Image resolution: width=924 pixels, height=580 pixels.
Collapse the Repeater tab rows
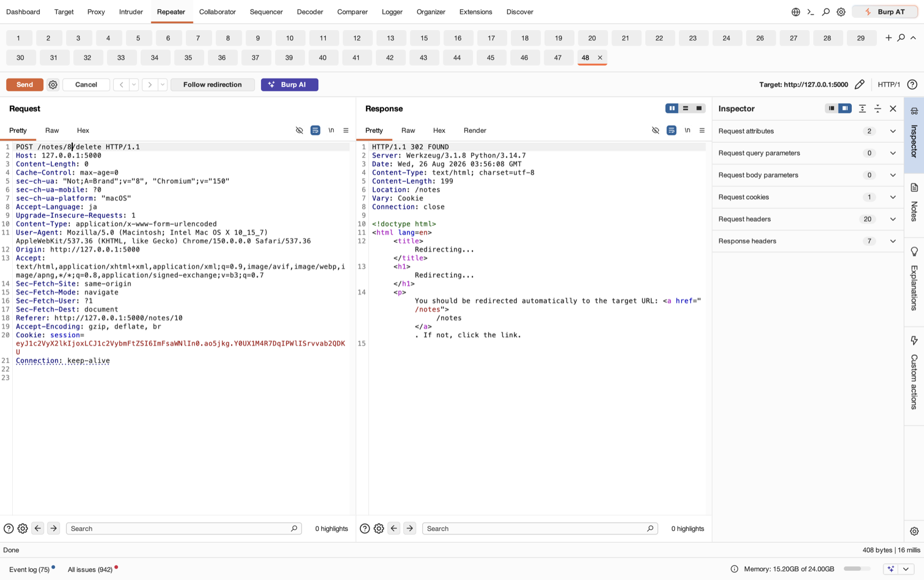[913, 38]
